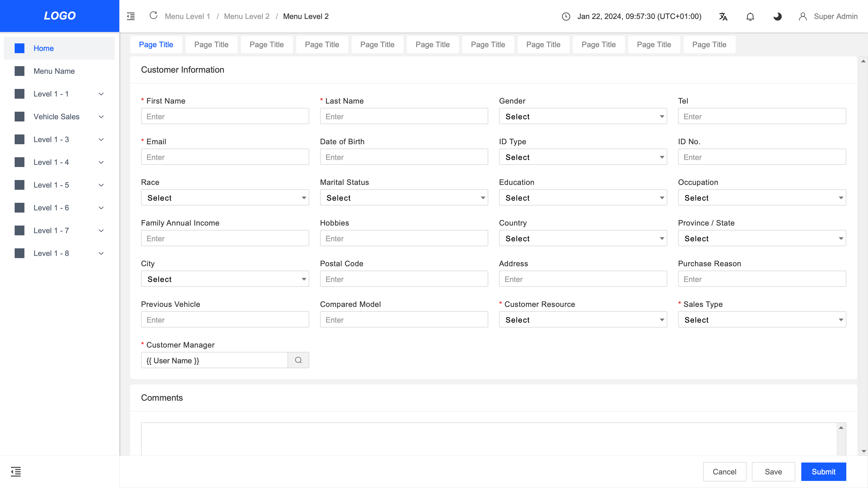Open the Gender dropdown

coord(583,116)
